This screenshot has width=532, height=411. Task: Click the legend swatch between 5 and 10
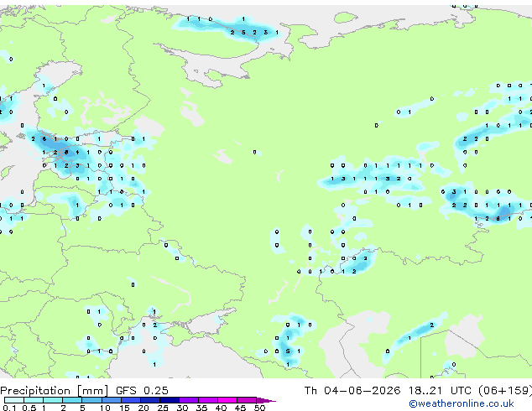(92, 400)
